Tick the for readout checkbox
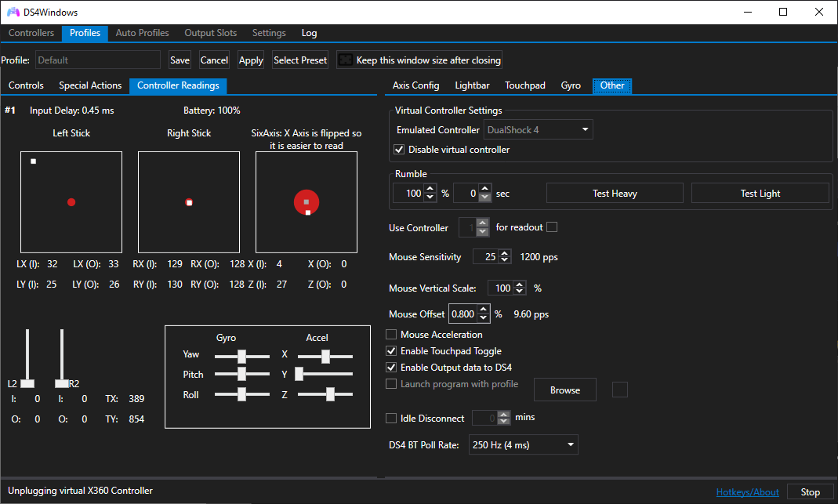 point(552,227)
